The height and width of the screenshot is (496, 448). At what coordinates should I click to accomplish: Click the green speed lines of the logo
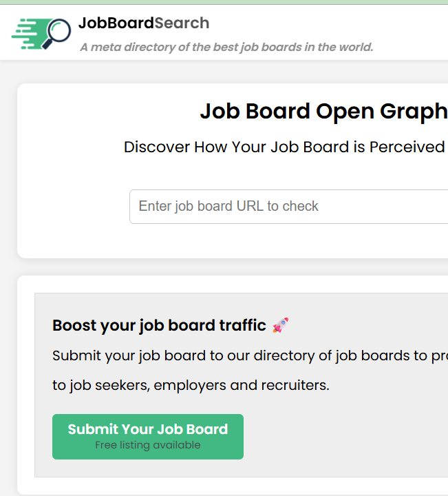28,34
